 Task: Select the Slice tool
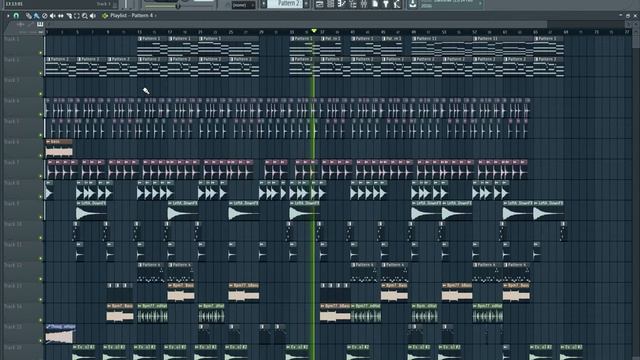(69, 16)
